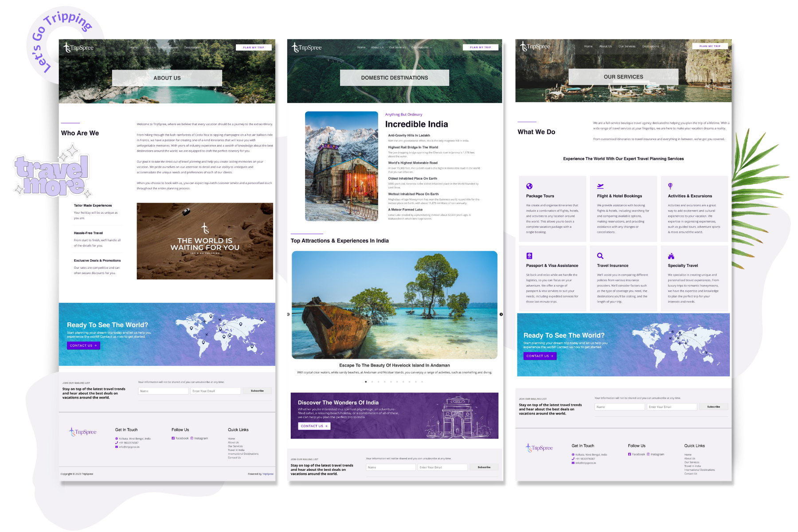Click CONTACT US on About Us page banner
The height and width of the screenshot is (532, 798).
(x=83, y=345)
